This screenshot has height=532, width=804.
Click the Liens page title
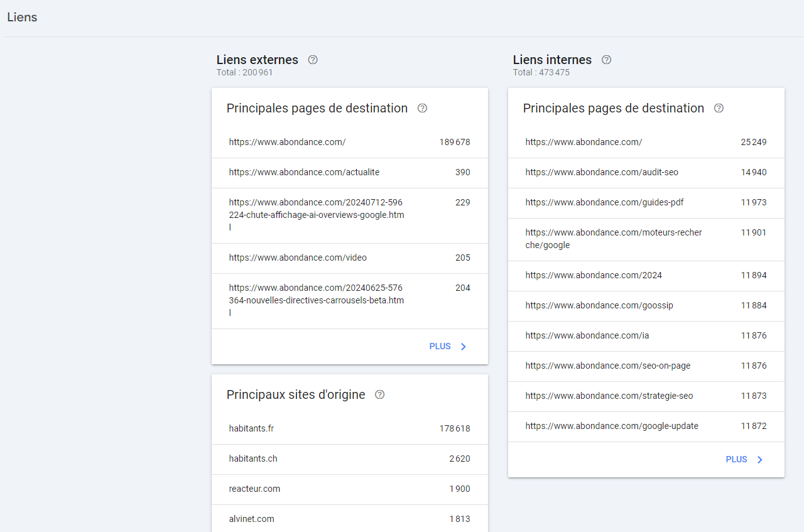22,18
